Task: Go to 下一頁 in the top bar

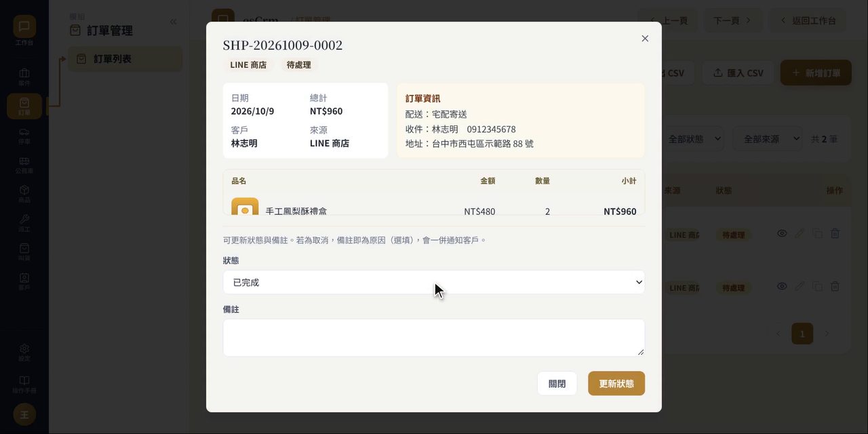Action: coord(733,20)
